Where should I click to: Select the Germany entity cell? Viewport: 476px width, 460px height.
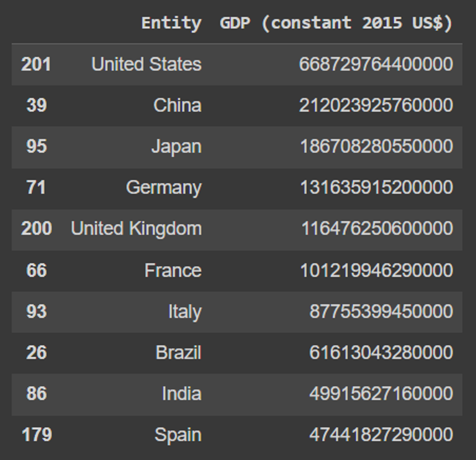pyautogui.click(x=164, y=188)
